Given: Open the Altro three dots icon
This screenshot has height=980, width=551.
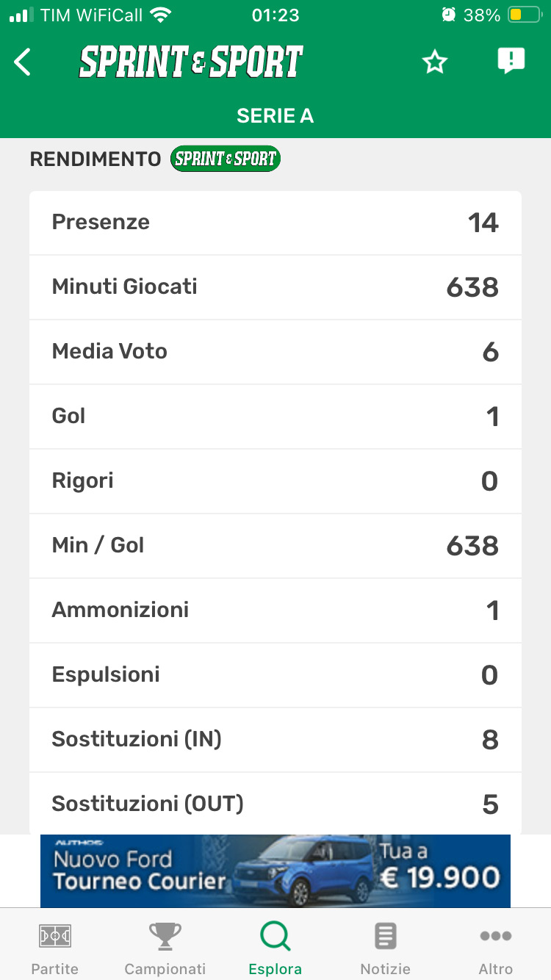Looking at the screenshot, I should pos(496,937).
